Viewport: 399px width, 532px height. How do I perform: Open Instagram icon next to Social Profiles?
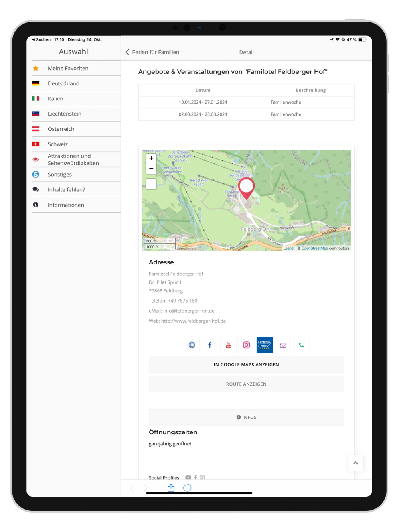pos(202,477)
